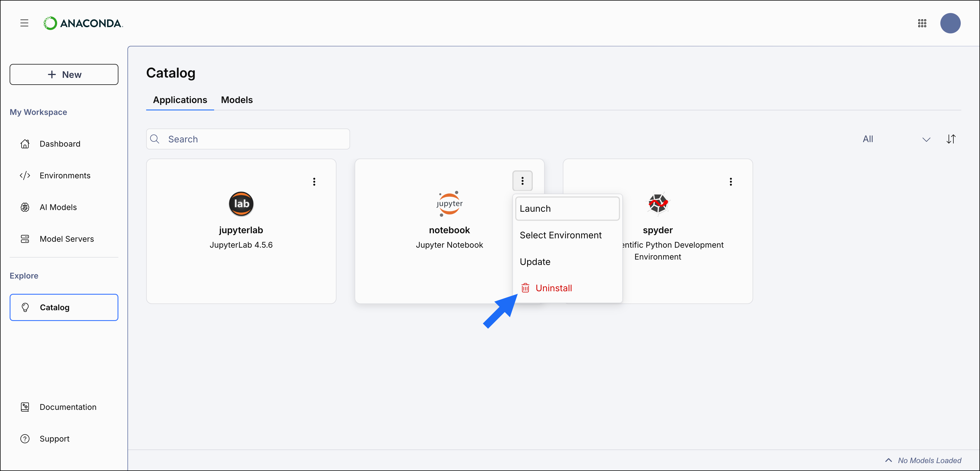The image size is (980, 471).
Task: Click the Model Servers icon
Action: 25,239
